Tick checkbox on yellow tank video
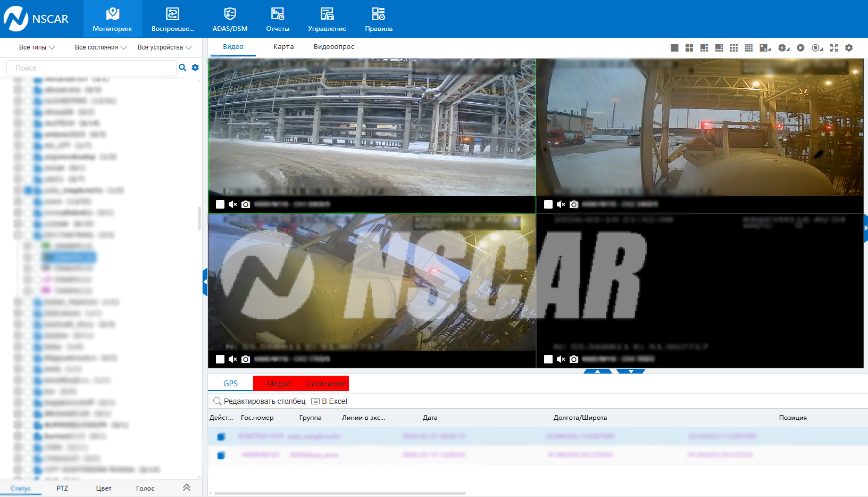 point(220,359)
